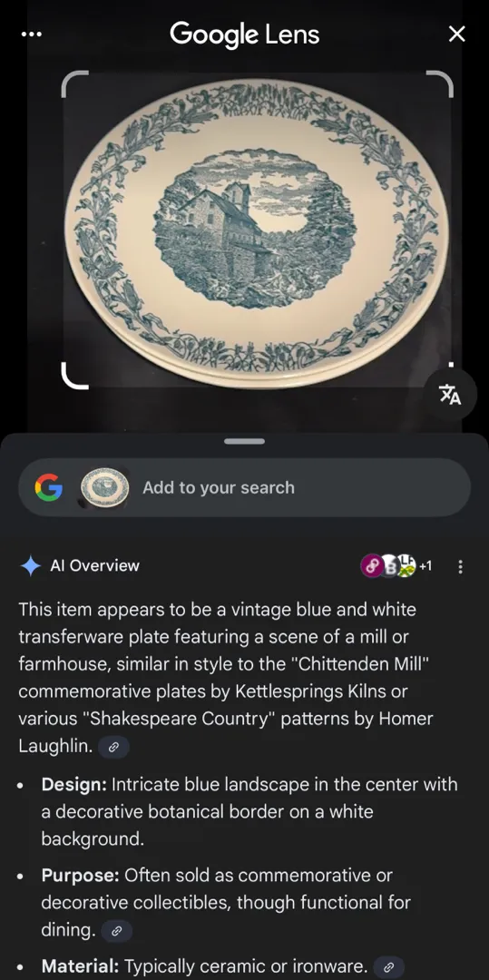Image resolution: width=489 pixels, height=980 pixels.
Task: Click the 'AI Overview' heading label
Action: tap(95, 566)
